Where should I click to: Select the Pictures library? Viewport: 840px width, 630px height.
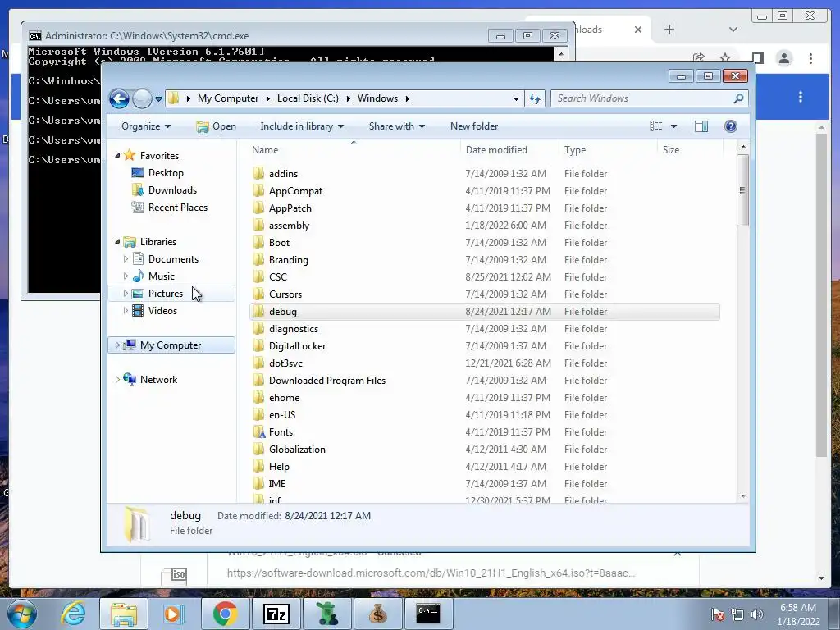coord(166,294)
